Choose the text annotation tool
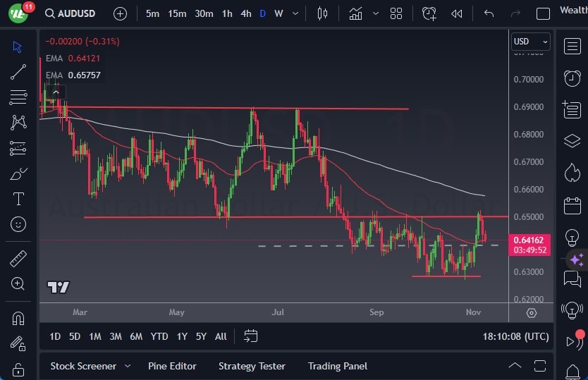Viewport: 588px width, 380px height. point(18,199)
